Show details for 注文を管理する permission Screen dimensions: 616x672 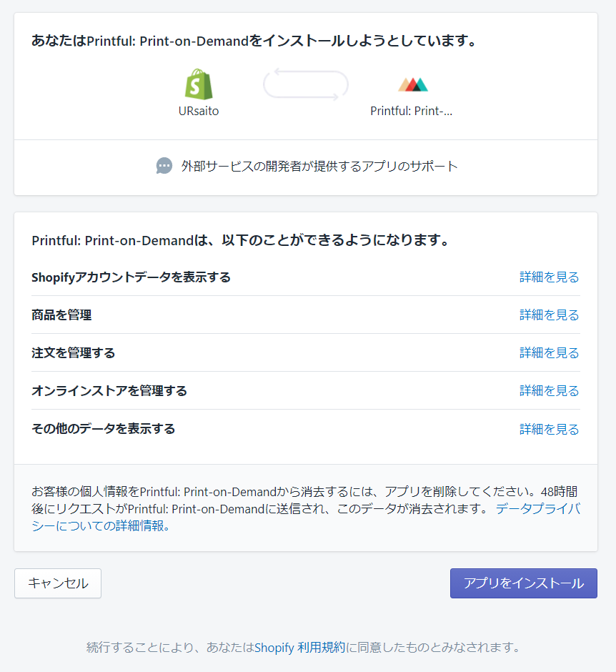549,352
